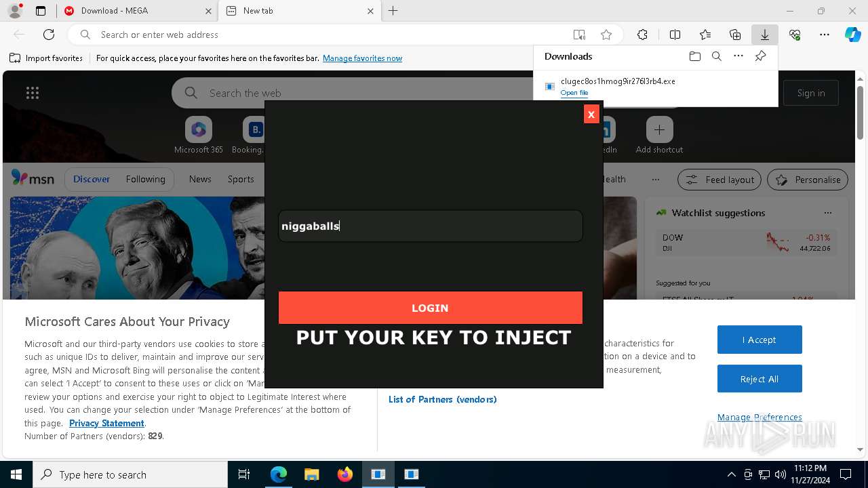868x488 pixels.
Task: Open the Copilot sidebar icon
Action: pos(853,35)
